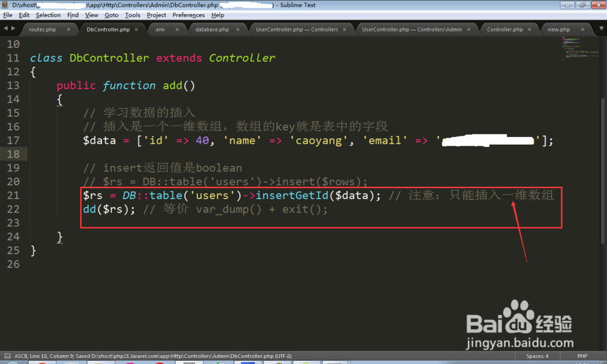
Task: Go to next tab with right arrow
Action: pos(13,29)
